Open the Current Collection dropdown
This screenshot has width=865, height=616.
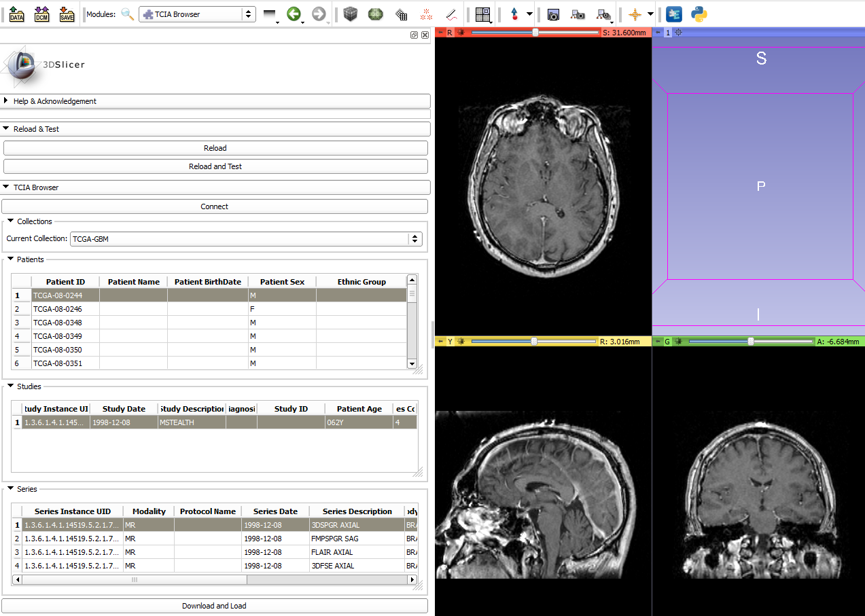[x=246, y=239]
